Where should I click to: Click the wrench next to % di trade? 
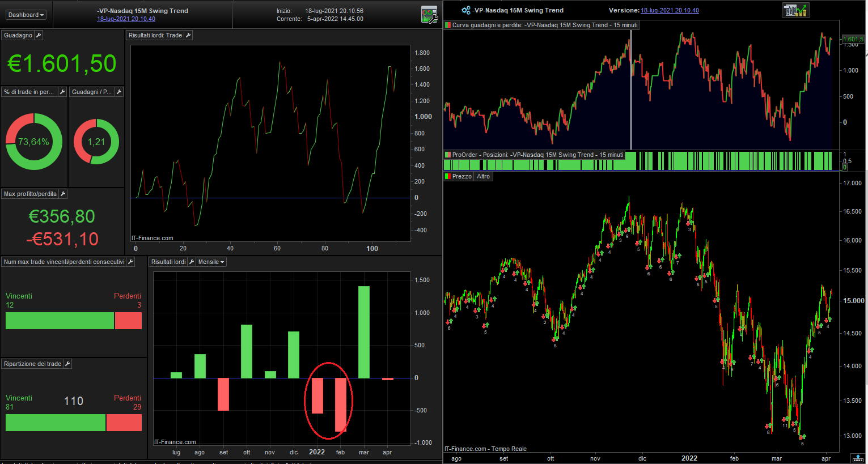point(62,92)
